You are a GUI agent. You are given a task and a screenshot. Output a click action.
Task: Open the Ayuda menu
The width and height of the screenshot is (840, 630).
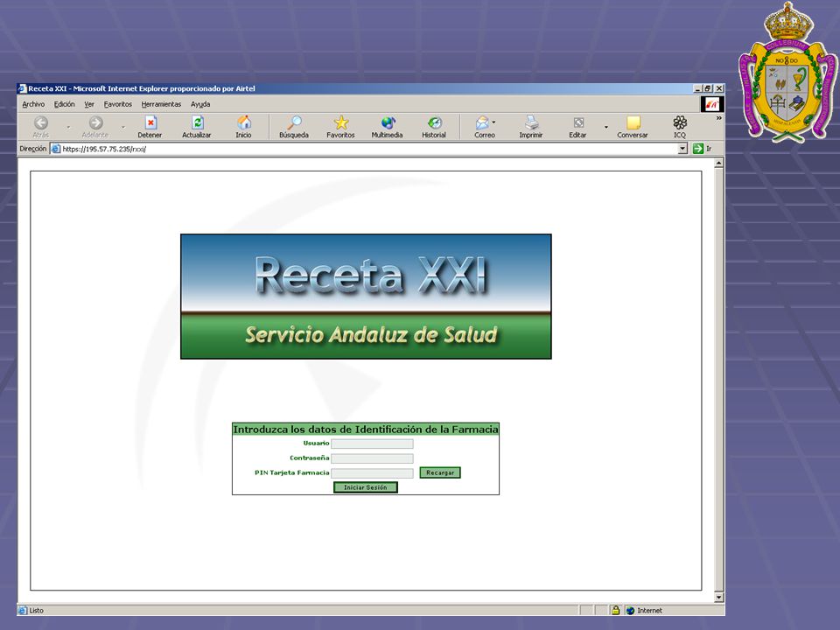coord(200,104)
